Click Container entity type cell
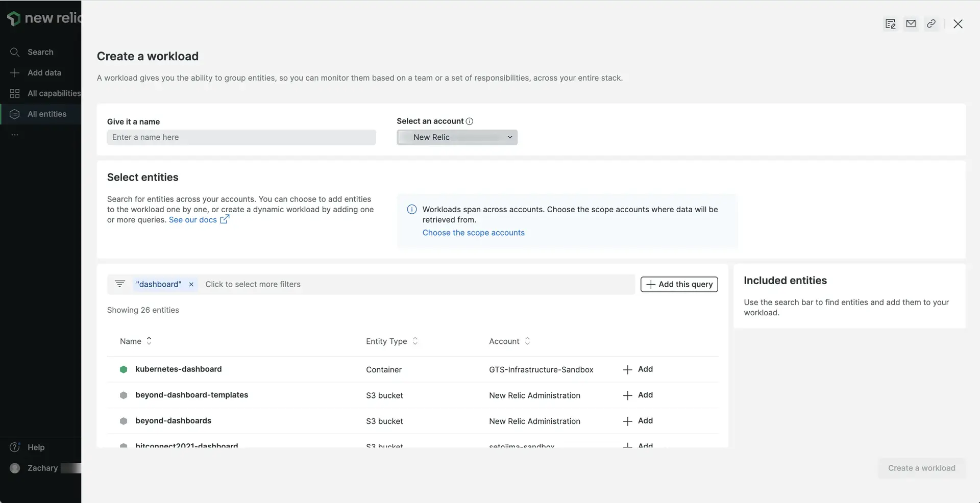 384,370
